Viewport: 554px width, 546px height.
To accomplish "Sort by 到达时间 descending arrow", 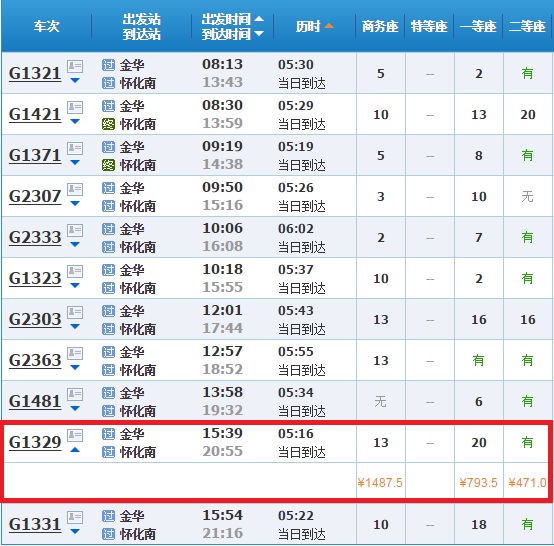I will (259, 34).
